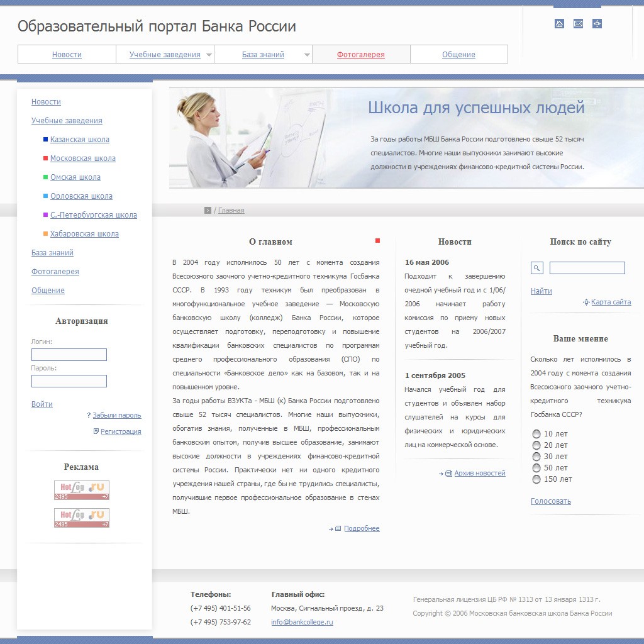Image resolution: width=644 pixels, height=644 pixels.
Task: Select the 10 лет poll option
Action: 536,434
